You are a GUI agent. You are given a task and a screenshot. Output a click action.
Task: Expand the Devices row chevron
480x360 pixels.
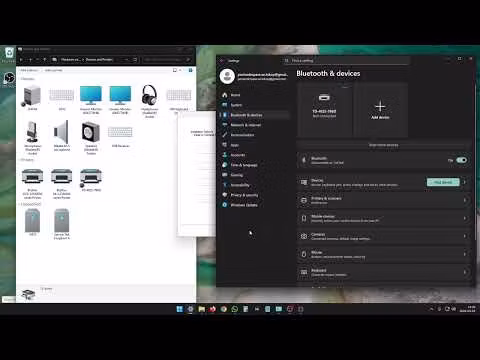coord(465,182)
